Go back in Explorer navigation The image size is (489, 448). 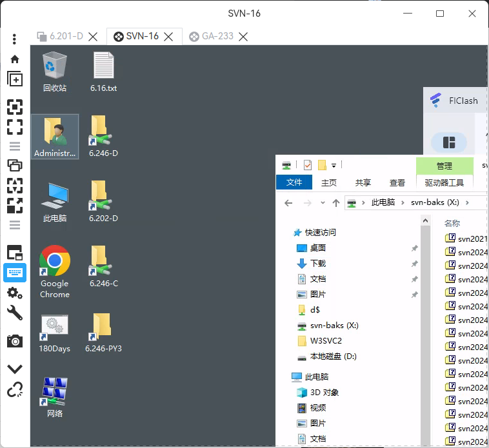288,203
